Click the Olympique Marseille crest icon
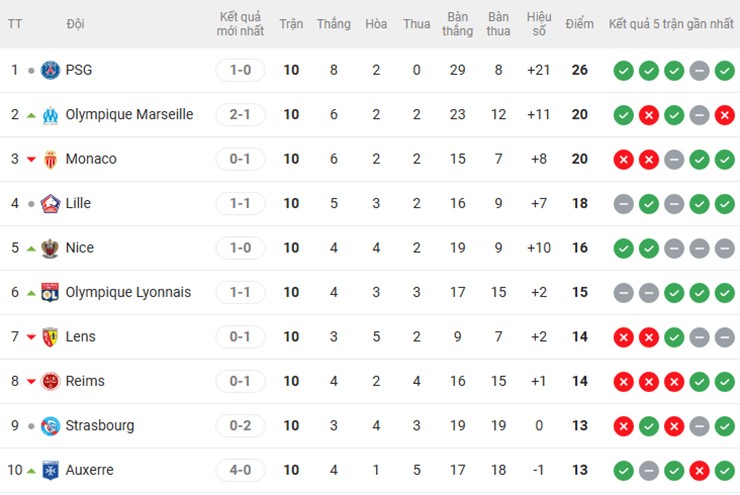This screenshot has height=495, width=740. click(x=50, y=115)
